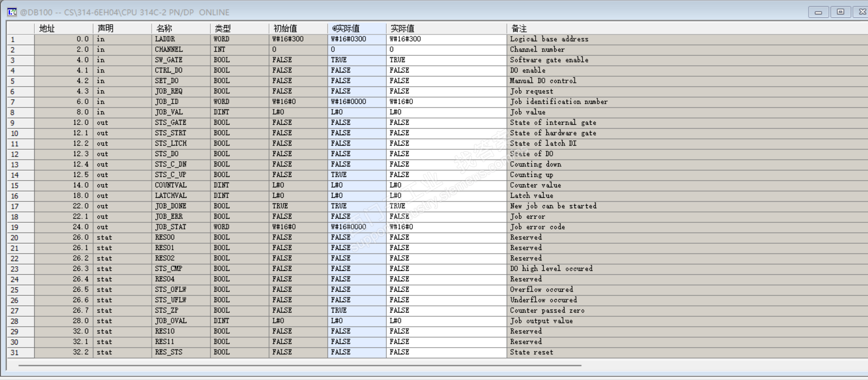
Task: Select the JOB_ERR name cell
Action: tap(181, 217)
